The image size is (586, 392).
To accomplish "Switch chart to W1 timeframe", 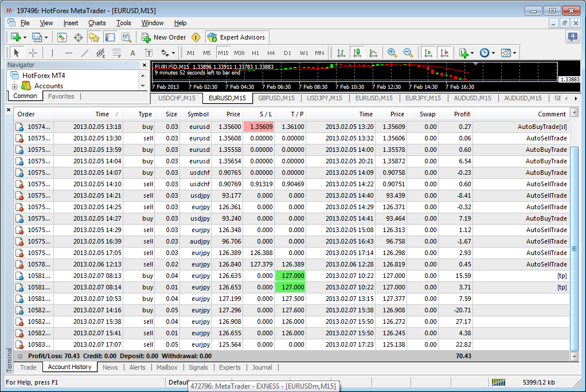I will pos(304,53).
